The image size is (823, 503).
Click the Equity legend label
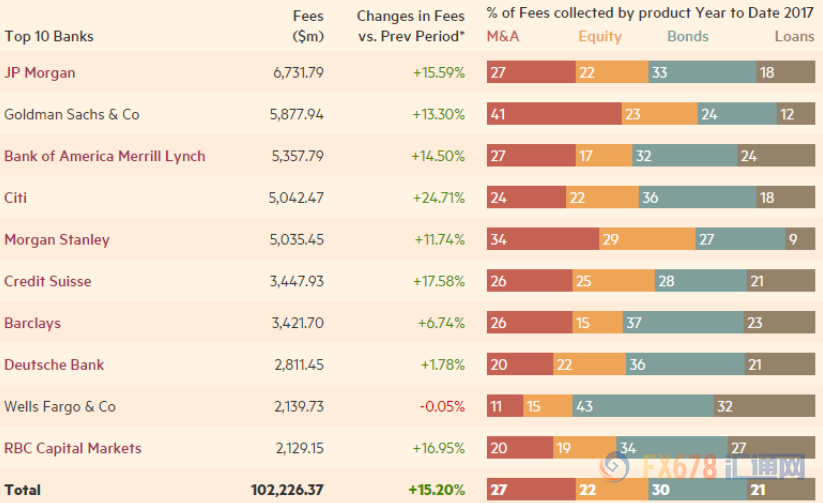(600, 36)
